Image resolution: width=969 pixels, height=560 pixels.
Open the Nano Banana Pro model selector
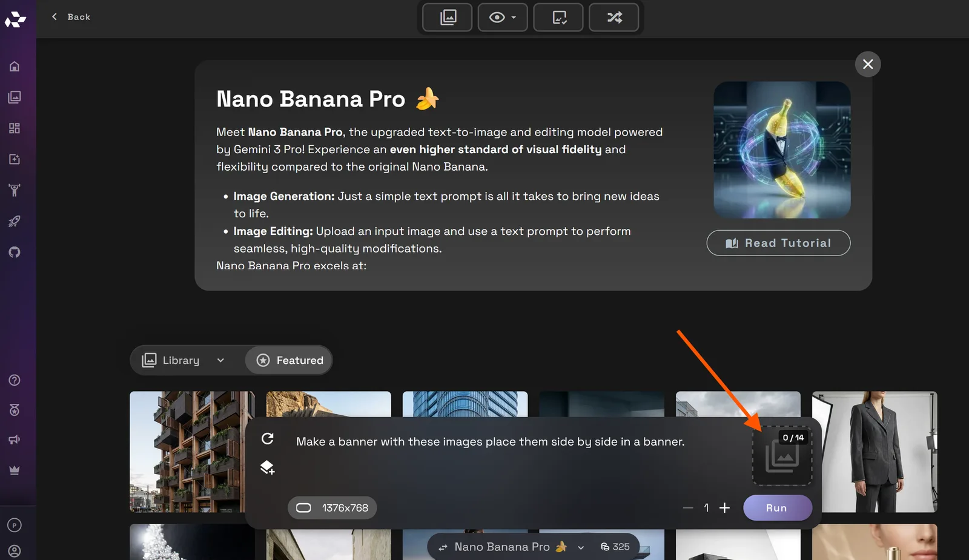(511, 547)
